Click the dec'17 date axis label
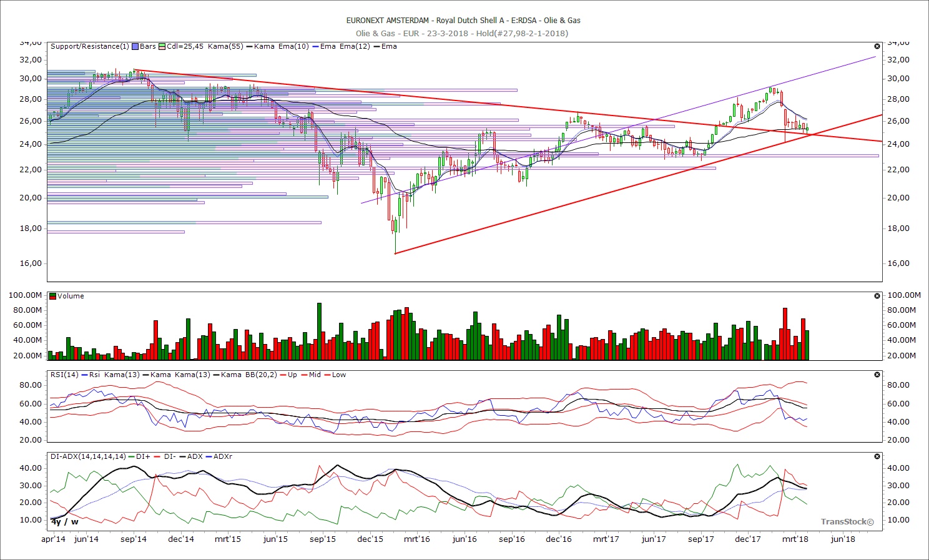The height and width of the screenshot is (560, 929). click(x=747, y=539)
